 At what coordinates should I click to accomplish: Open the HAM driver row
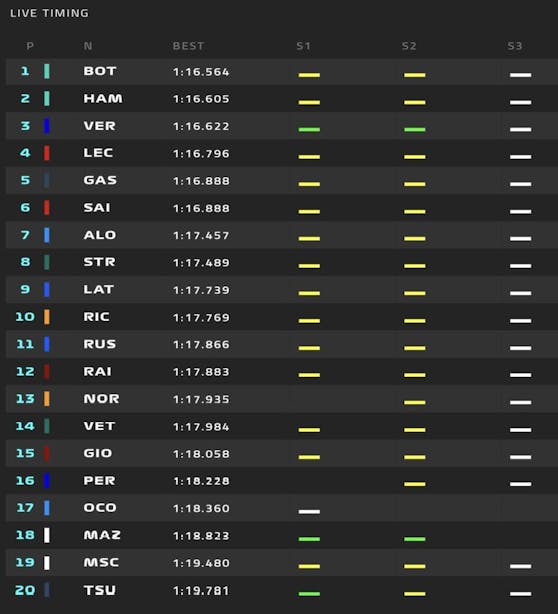(282, 99)
